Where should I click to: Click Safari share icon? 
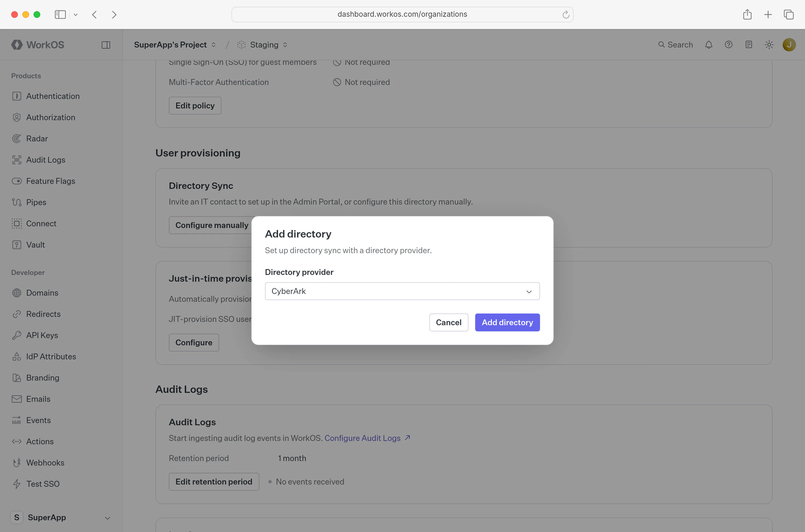747,15
